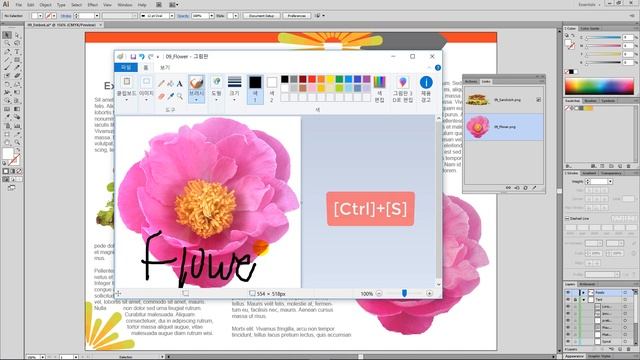
Task: Click Relink icon in Links panel
Action: coord(509,188)
